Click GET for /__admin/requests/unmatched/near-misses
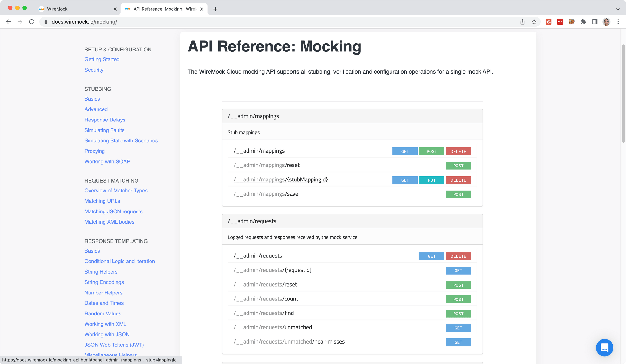The image size is (626, 364). (458, 342)
